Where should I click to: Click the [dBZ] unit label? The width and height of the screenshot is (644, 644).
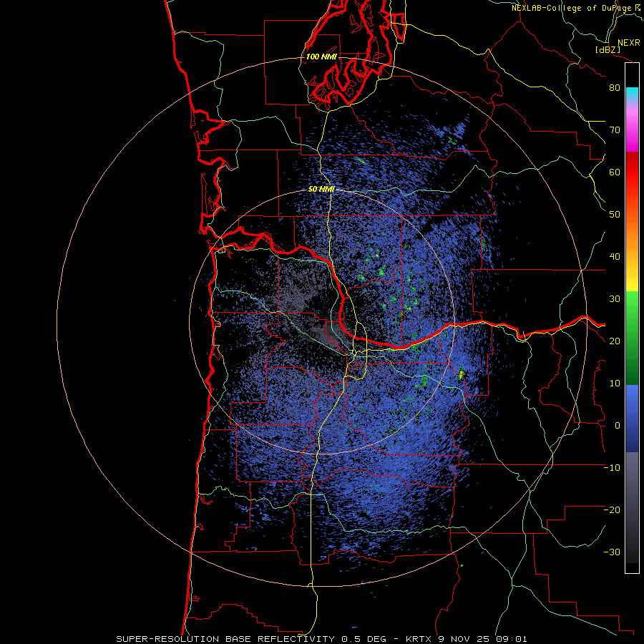point(608,49)
